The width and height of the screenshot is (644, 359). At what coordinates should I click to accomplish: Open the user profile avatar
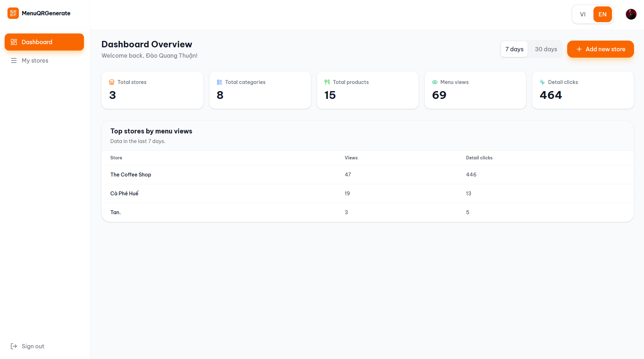pyautogui.click(x=631, y=14)
